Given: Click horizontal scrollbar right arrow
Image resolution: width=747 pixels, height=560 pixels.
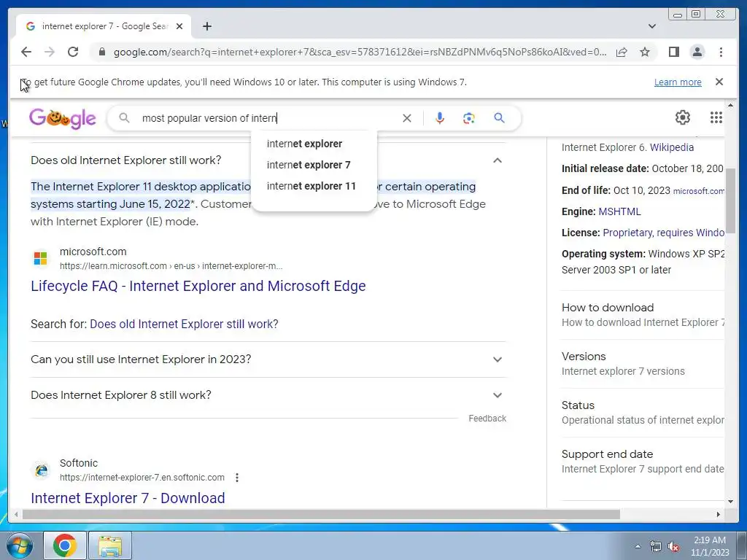Looking at the screenshot, I should pos(719,514).
